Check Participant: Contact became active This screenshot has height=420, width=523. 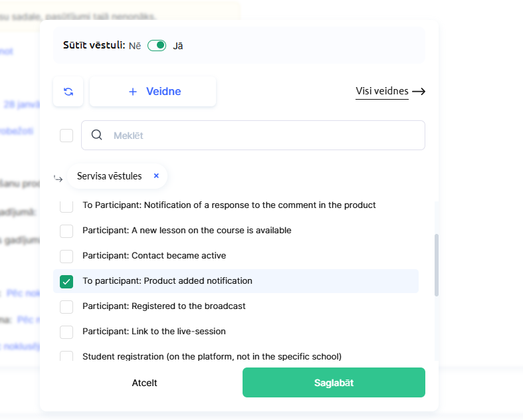pyautogui.click(x=66, y=256)
